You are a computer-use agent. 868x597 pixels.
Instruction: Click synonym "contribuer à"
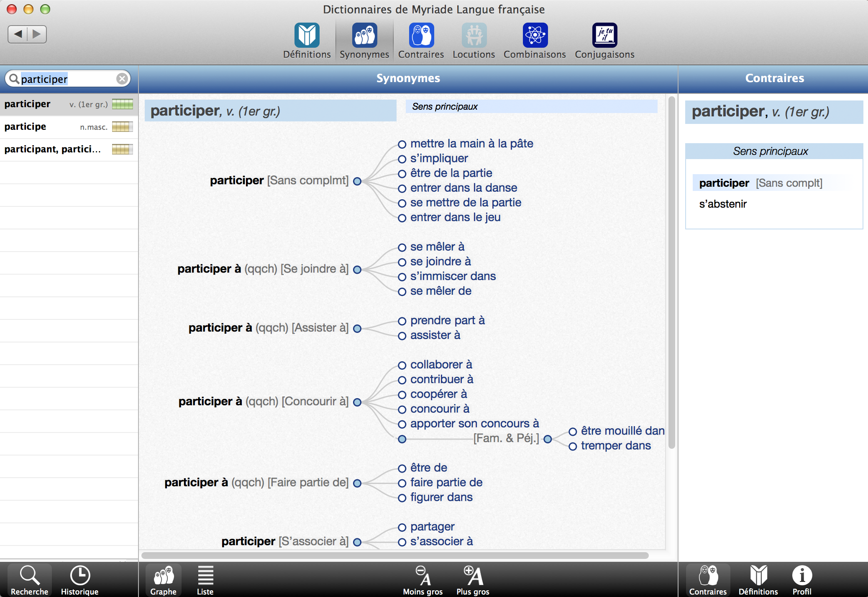tap(442, 379)
